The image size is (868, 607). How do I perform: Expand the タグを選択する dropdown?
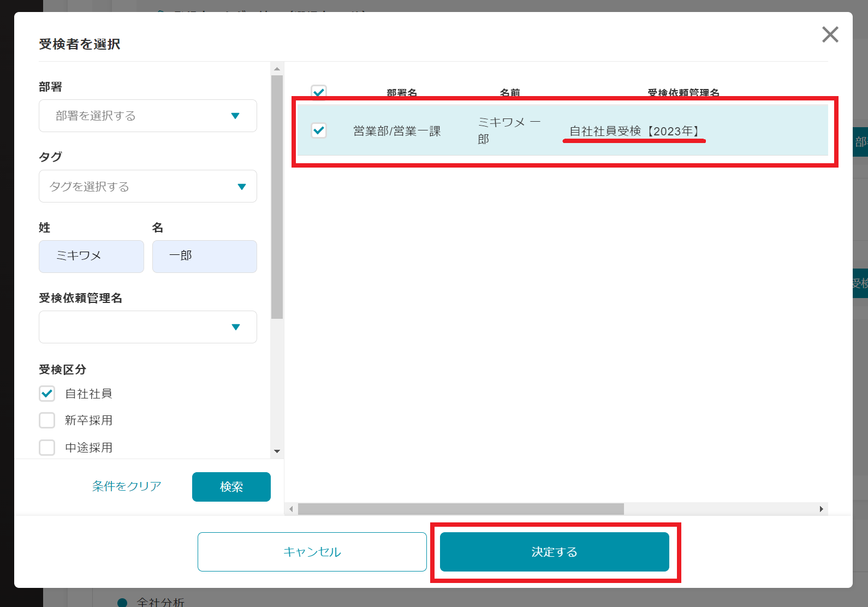click(x=147, y=187)
